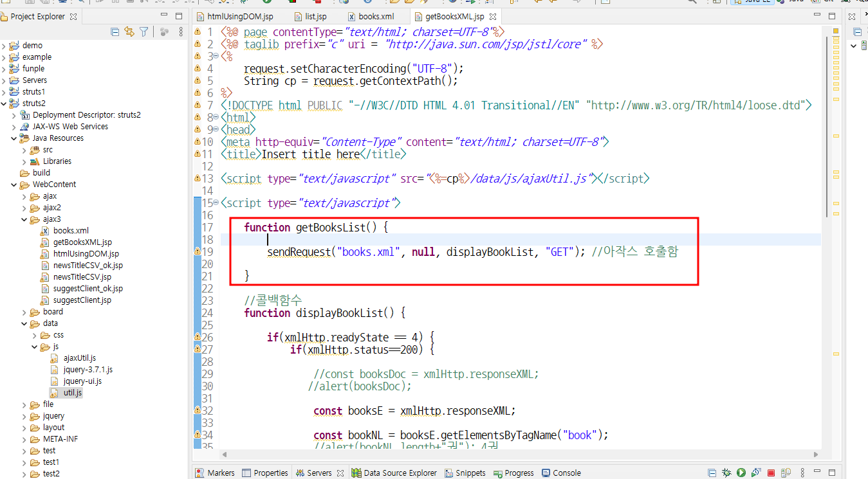The height and width of the screenshot is (479, 868).
Task: Open the Progress view tab
Action: point(514,473)
